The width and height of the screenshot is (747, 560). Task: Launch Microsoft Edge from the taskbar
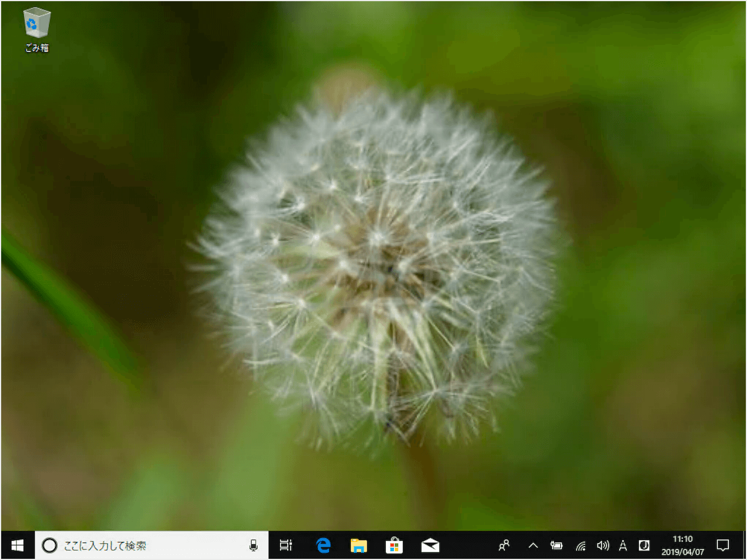(x=323, y=545)
